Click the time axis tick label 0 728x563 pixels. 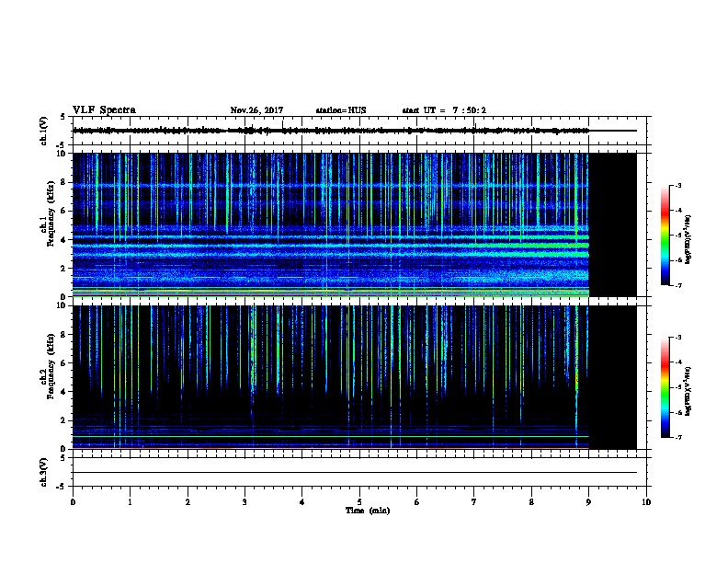[x=73, y=502]
